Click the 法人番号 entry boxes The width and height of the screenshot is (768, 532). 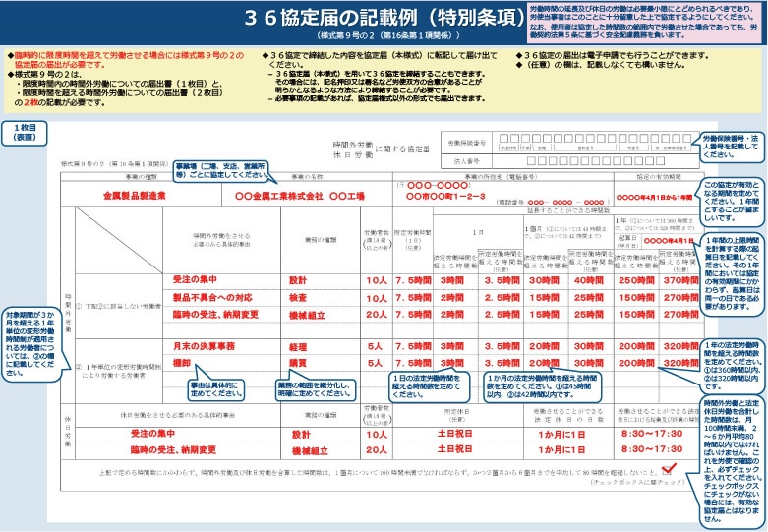click(x=595, y=160)
